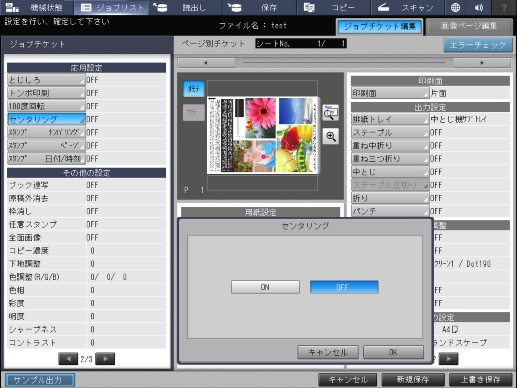Select the ウラ back side toggle
Viewport: 517px width, 388px height.
194,112
